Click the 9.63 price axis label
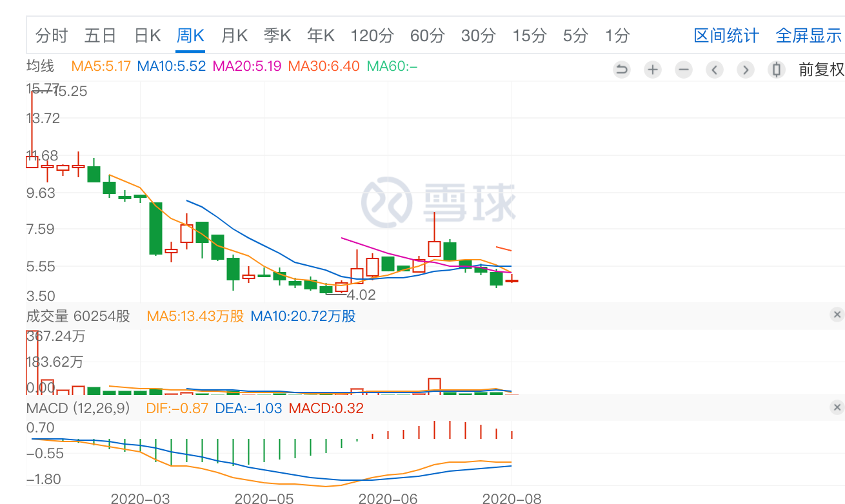 coord(41,193)
